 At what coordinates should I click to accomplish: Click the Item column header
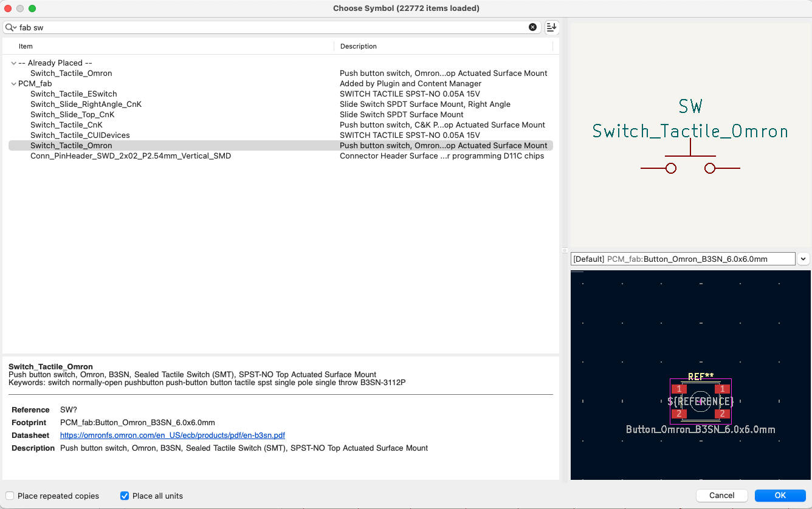26,46
